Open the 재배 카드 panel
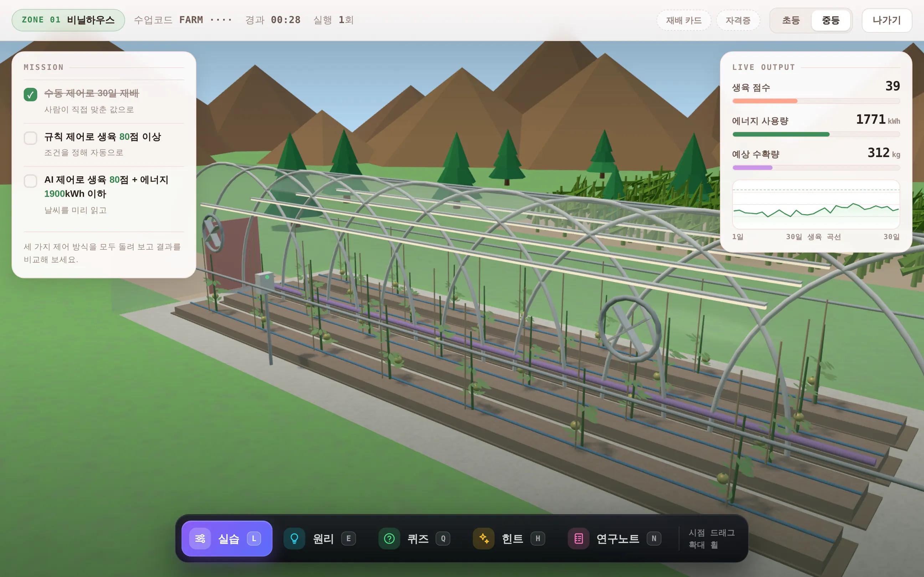 [684, 20]
